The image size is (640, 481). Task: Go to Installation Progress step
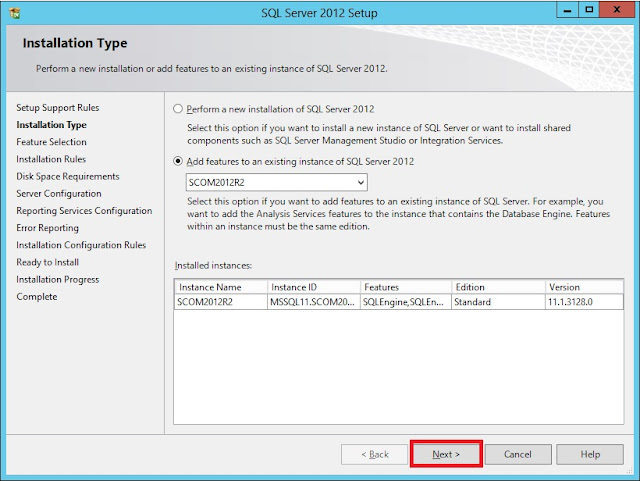tap(58, 279)
